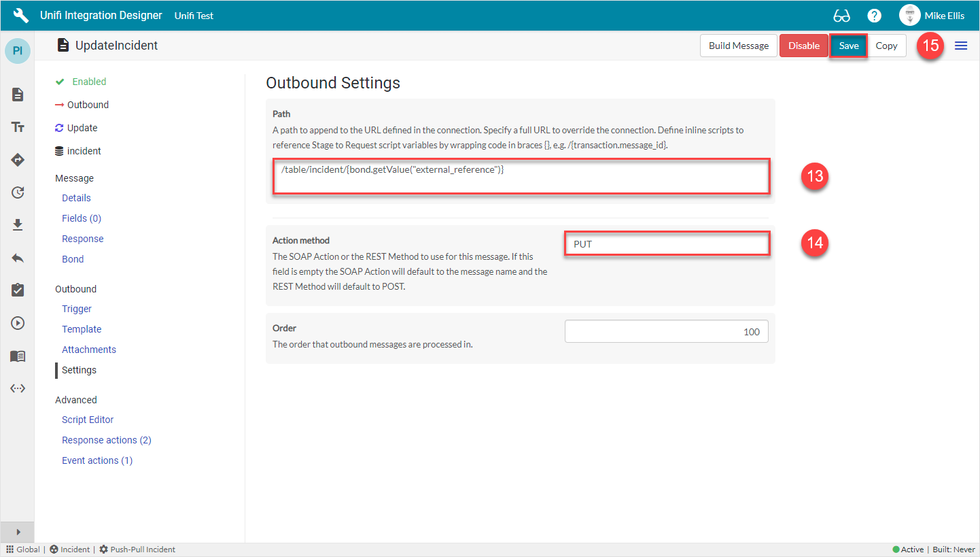Viewport: 980px width, 557px height.
Task: Open the hamburger menu at top right
Action: point(961,46)
